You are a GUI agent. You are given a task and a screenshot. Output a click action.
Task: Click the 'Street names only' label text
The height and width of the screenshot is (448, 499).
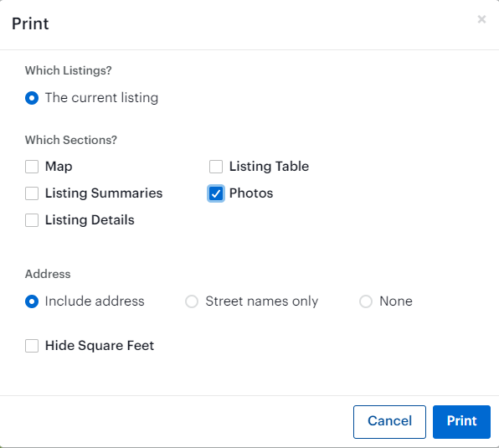(261, 301)
